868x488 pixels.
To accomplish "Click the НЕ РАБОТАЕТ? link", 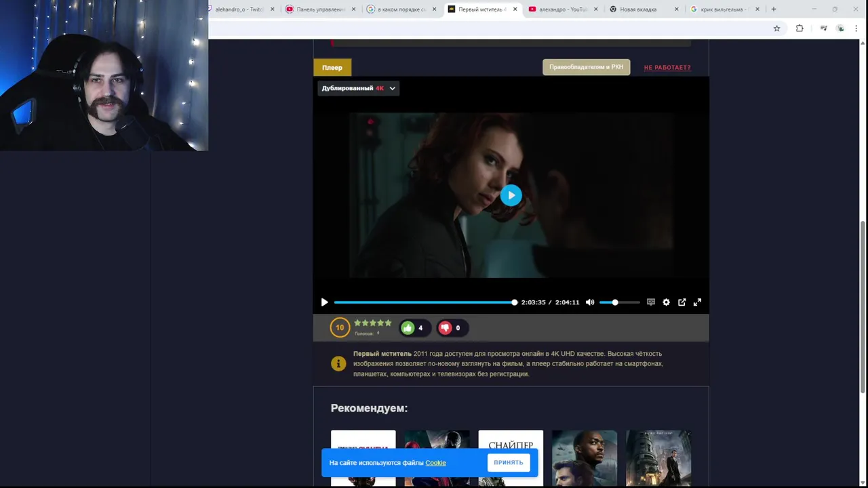I will click(x=667, y=67).
